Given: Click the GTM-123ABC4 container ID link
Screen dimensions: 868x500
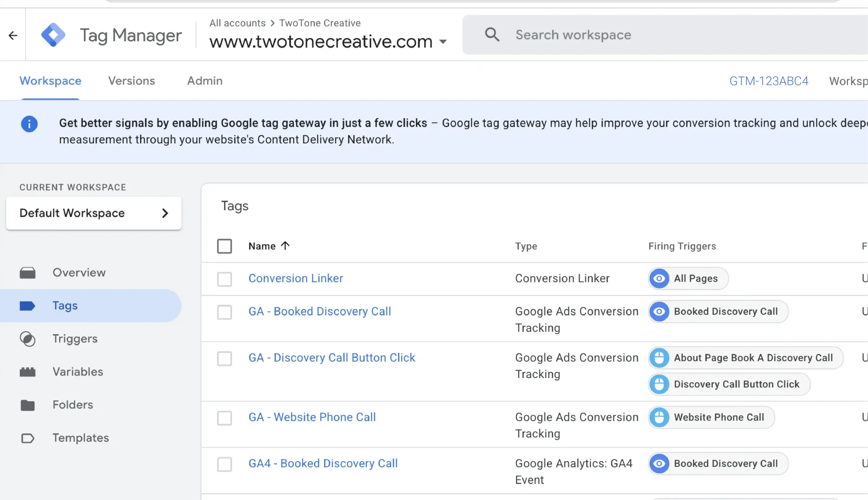Looking at the screenshot, I should 769,81.
